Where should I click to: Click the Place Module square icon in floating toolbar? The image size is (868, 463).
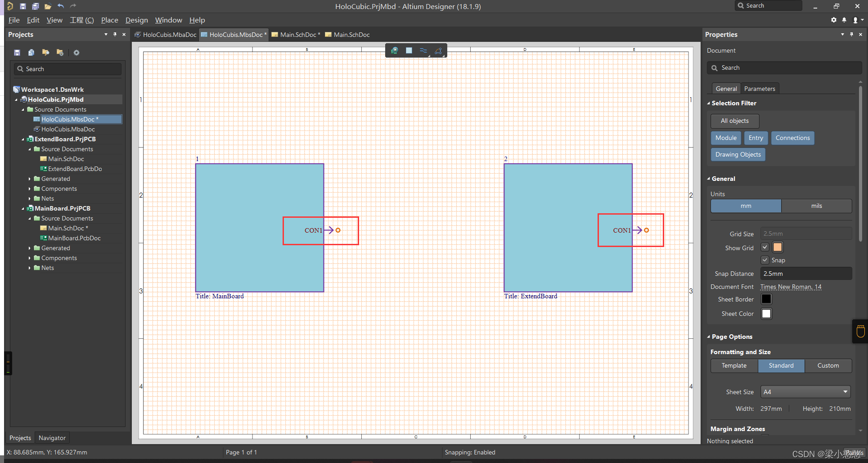pyautogui.click(x=409, y=50)
